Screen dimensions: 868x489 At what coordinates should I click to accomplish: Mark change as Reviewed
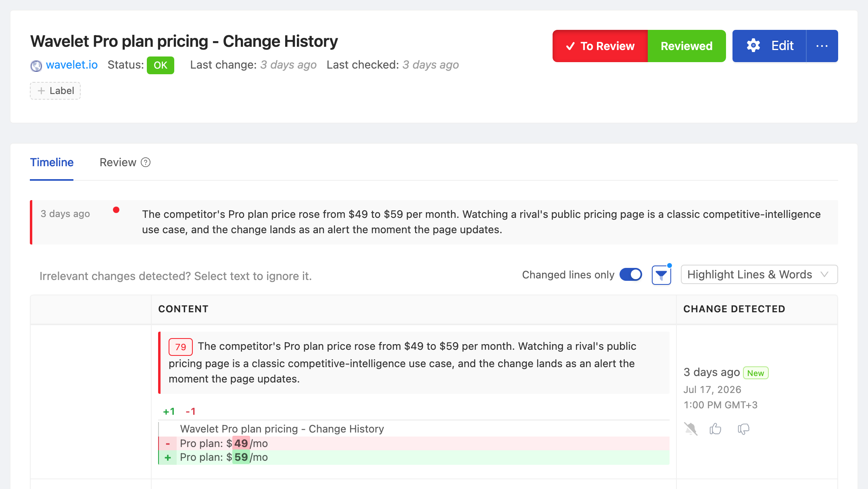click(x=686, y=46)
